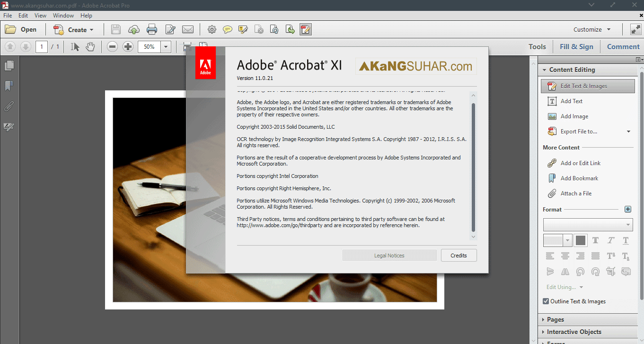
Task: Click Add Image in Content Editing
Action: 568,116
